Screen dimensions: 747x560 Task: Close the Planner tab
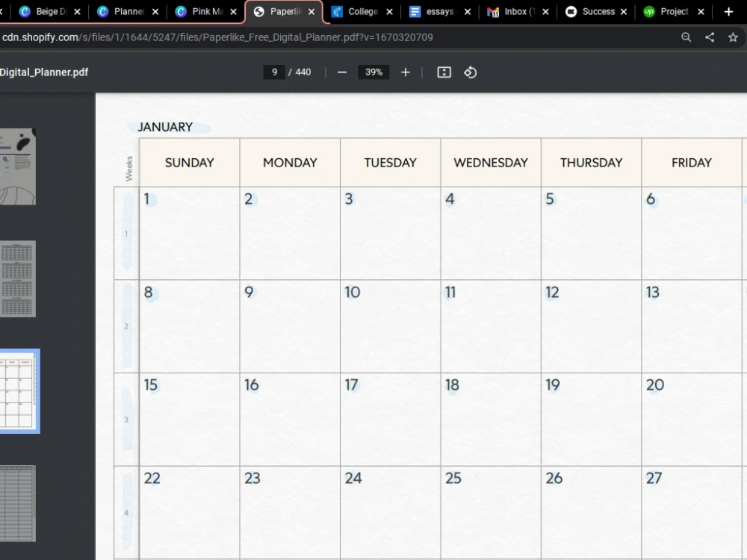click(x=155, y=11)
